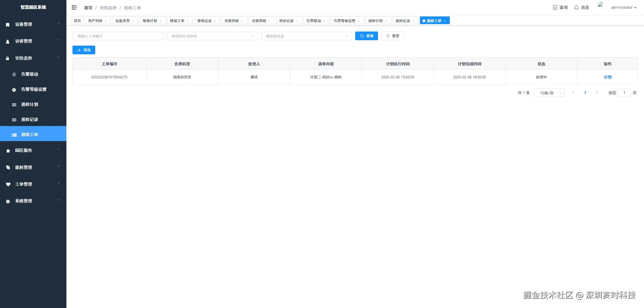Close the 告警等级设置 tab

pyautogui.click(x=359, y=21)
